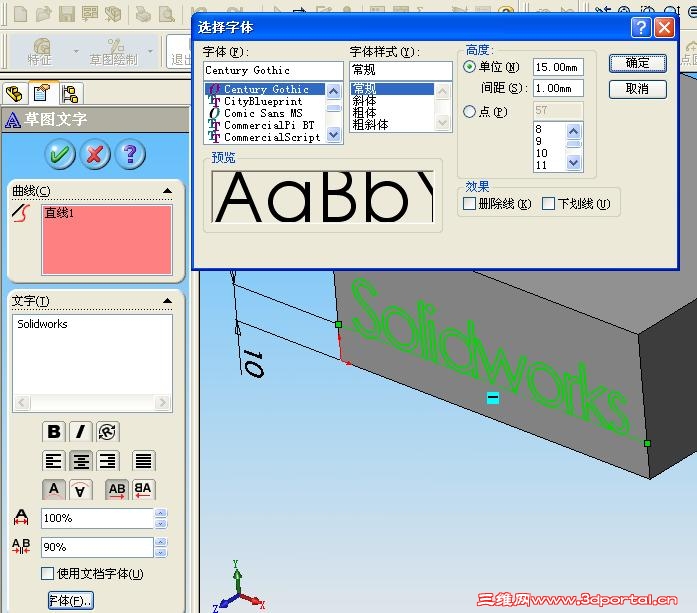Select CommercialPi BT font
Image resolution: width=697 pixels, height=613 pixels.
pyautogui.click(x=265, y=125)
